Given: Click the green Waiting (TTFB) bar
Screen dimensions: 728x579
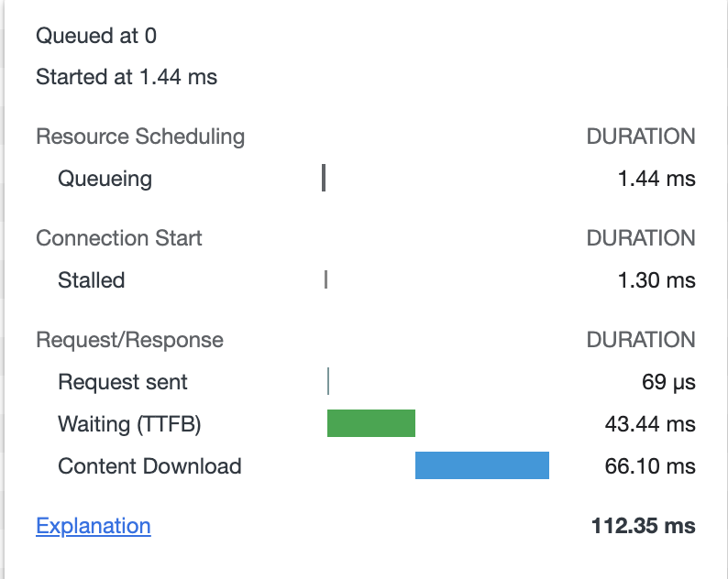Looking at the screenshot, I should click(x=371, y=423).
